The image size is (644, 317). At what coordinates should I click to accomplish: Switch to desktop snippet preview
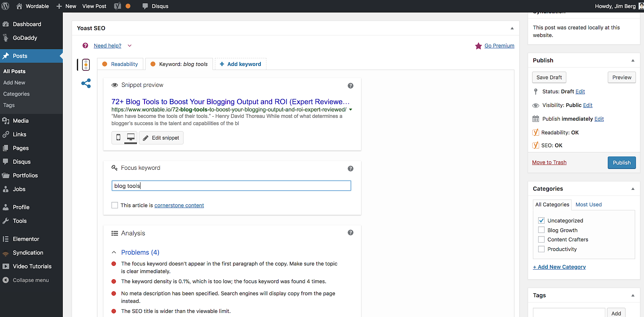(x=131, y=138)
